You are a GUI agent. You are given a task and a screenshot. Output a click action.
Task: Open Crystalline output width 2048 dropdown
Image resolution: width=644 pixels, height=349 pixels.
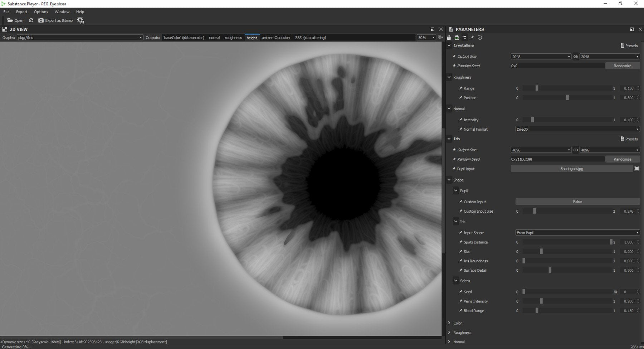(x=541, y=57)
